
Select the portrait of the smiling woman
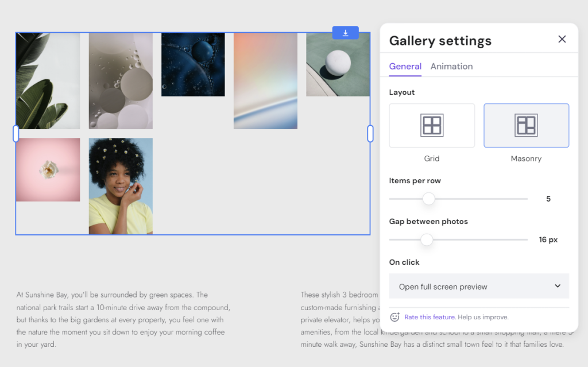(x=120, y=185)
